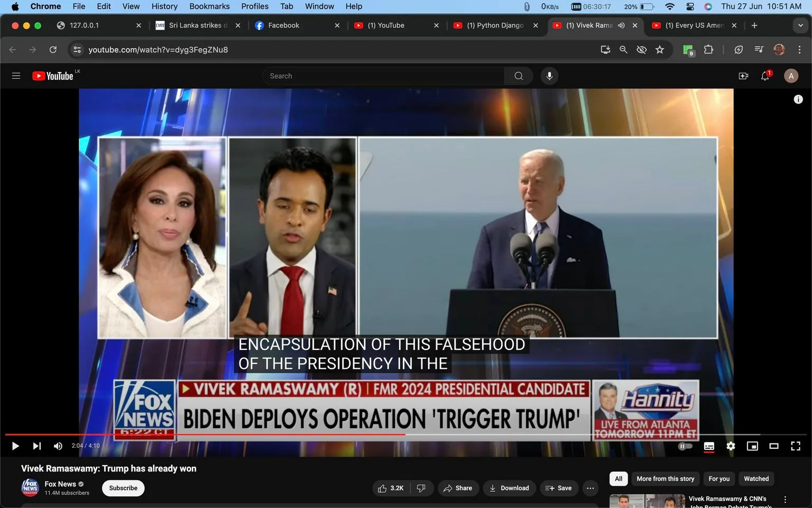Turn on subtitles/closed captions

point(709,446)
